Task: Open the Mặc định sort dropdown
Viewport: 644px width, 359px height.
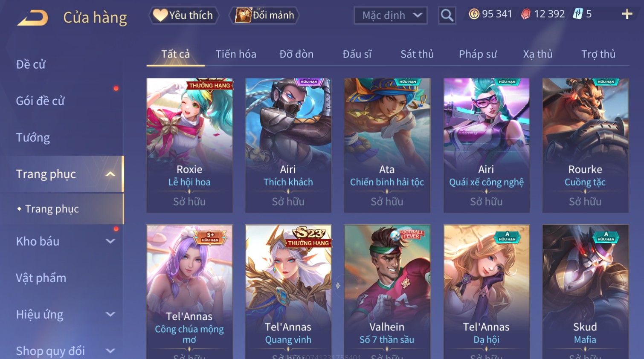Action: point(391,16)
